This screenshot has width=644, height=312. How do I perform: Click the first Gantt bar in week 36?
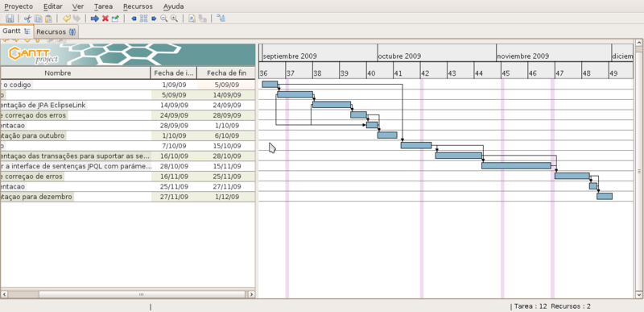(x=270, y=85)
